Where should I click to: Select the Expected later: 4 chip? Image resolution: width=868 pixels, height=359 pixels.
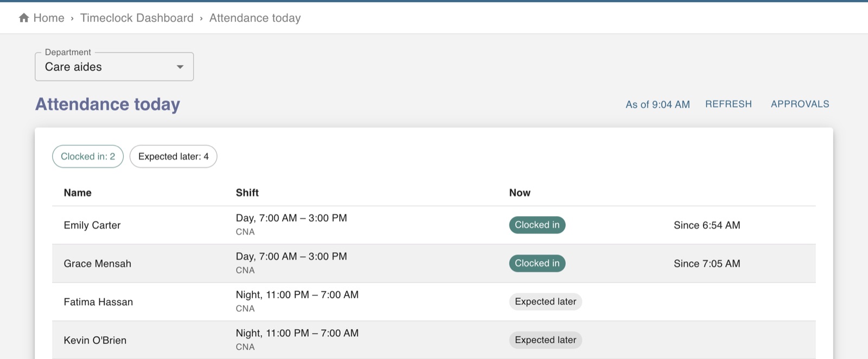[174, 156]
